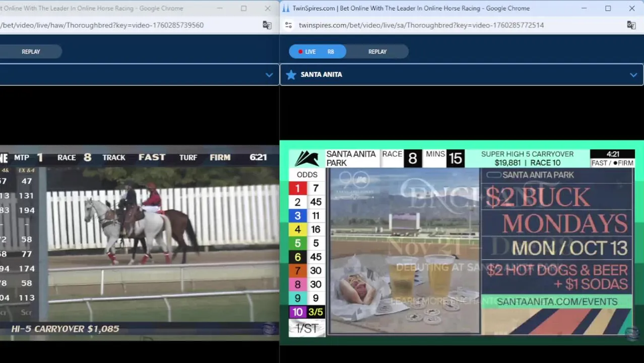The image size is (644, 363).
Task: Click the Santa Anita live video feed
Action: click(462, 243)
